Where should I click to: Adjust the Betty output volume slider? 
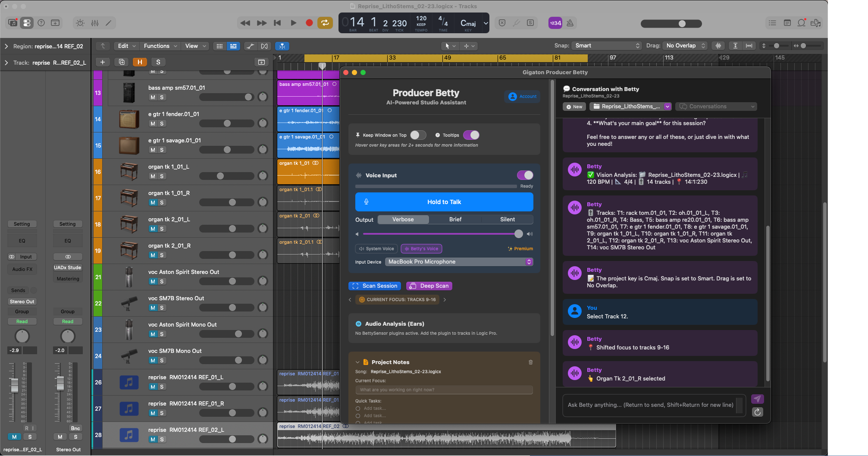[x=518, y=234]
